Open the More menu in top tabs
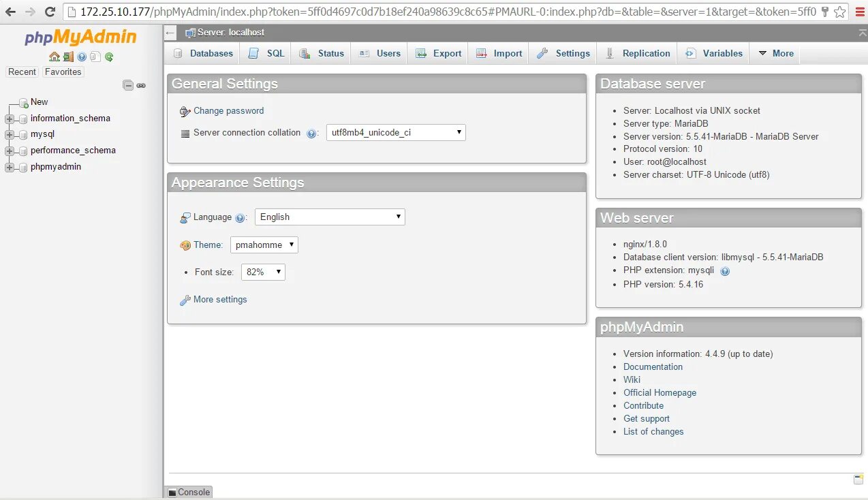Viewport: 868px width, 500px height. tap(776, 54)
